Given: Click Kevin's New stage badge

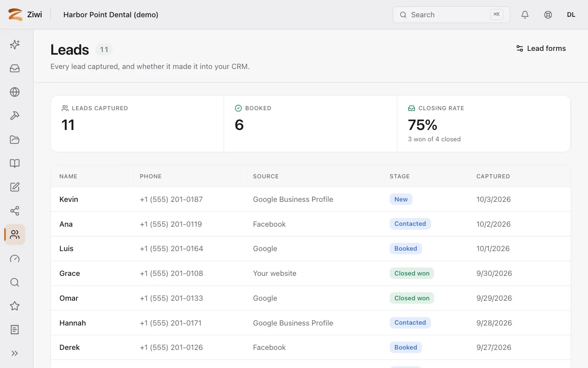Looking at the screenshot, I should click(401, 199).
